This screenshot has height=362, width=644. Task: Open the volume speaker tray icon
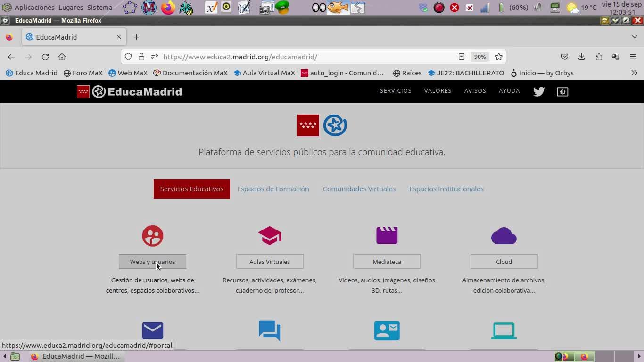538,8
